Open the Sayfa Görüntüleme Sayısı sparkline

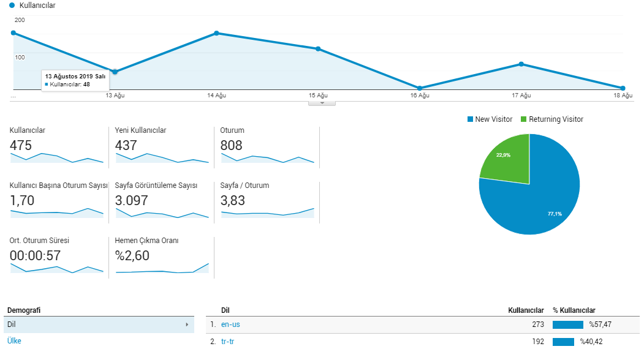[x=162, y=213]
